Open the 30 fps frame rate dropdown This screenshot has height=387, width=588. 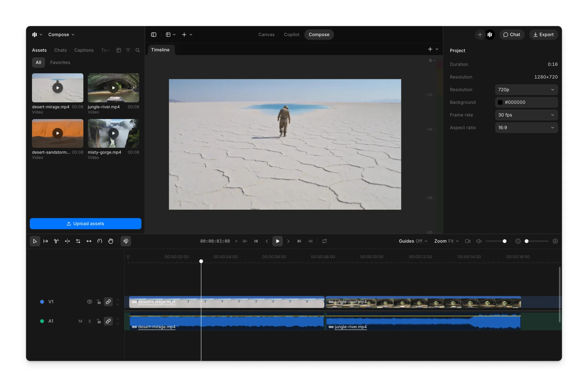point(526,115)
